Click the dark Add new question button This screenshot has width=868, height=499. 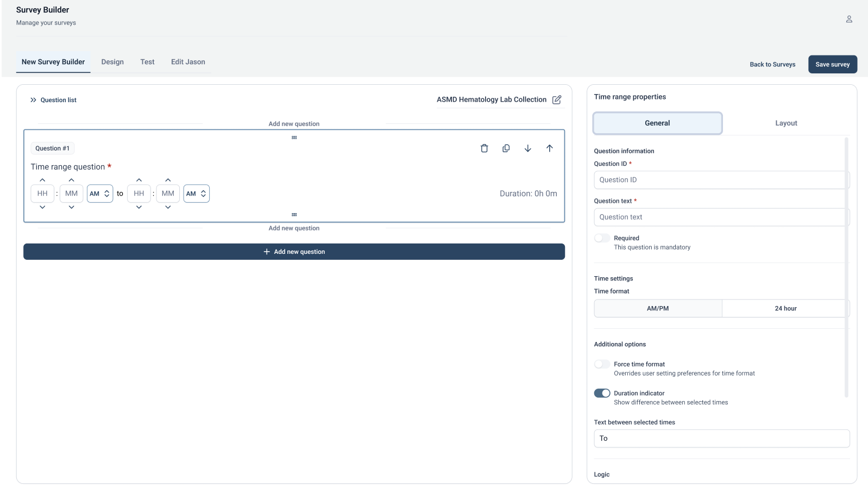(x=294, y=252)
